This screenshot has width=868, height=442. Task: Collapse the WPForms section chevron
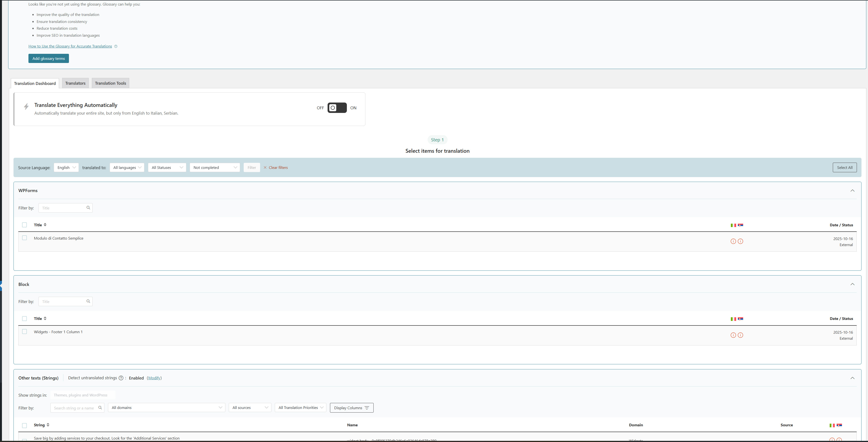point(852,191)
